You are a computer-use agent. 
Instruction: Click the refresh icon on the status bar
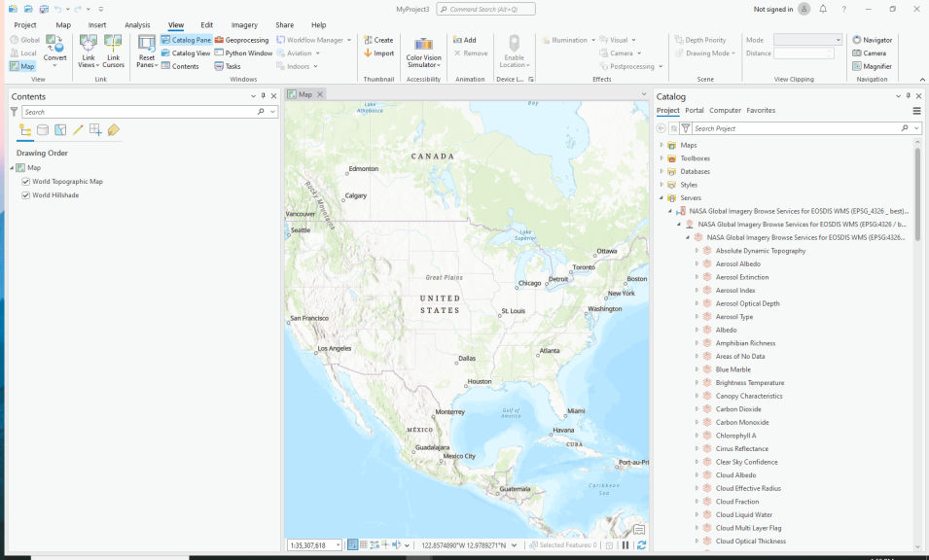tap(643, 544)
